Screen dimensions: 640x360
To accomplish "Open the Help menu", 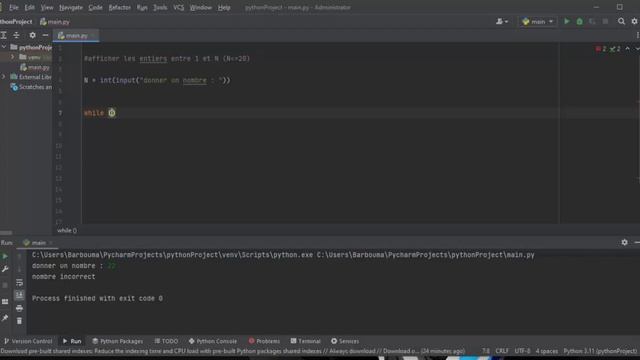I will point(224,7).
